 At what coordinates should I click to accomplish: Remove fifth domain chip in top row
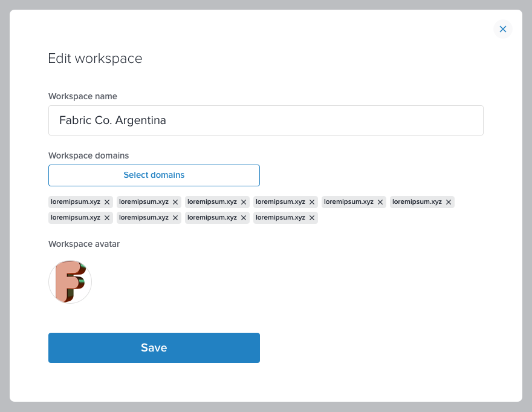[x=380, y=202]
